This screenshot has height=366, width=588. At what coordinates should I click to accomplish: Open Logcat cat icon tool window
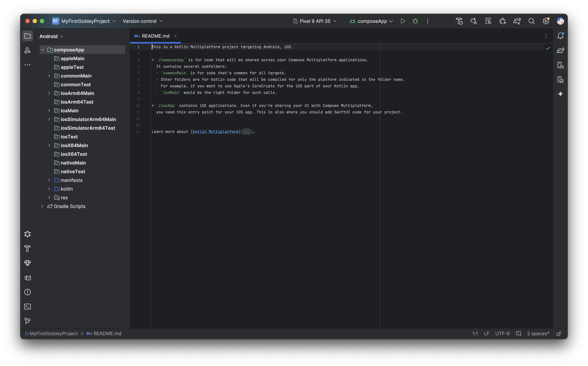(x=28, y=278)
